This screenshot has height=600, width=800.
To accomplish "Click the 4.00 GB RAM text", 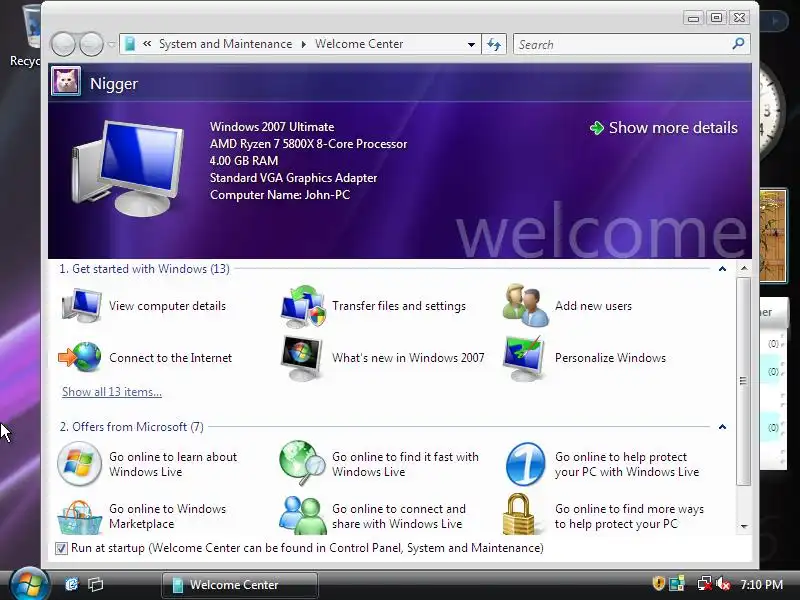I will pyautogui.click(x=244, y=161).
